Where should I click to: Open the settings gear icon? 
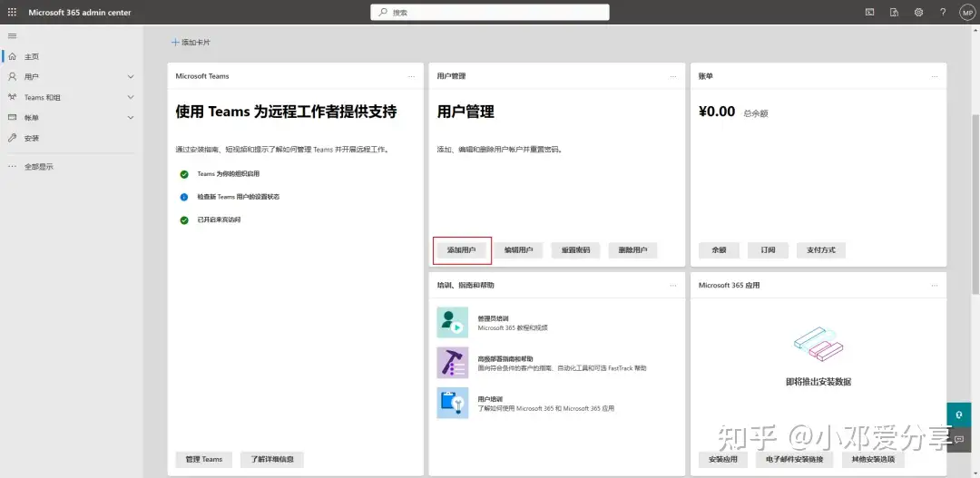point(918,12)
